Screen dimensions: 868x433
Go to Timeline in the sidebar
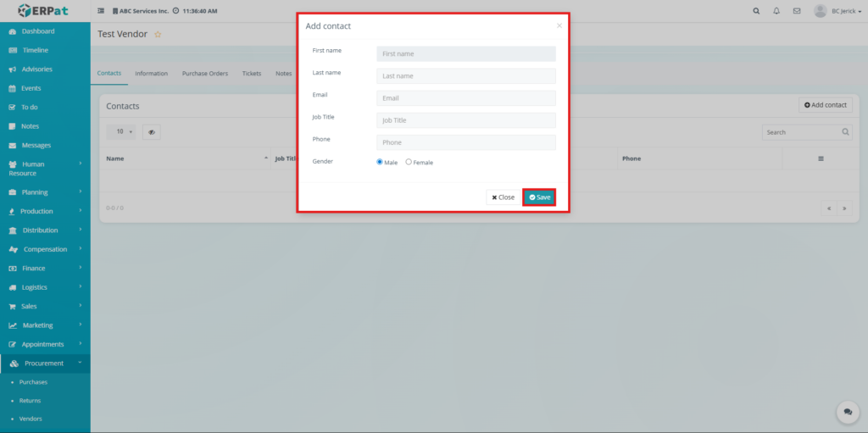35,50
